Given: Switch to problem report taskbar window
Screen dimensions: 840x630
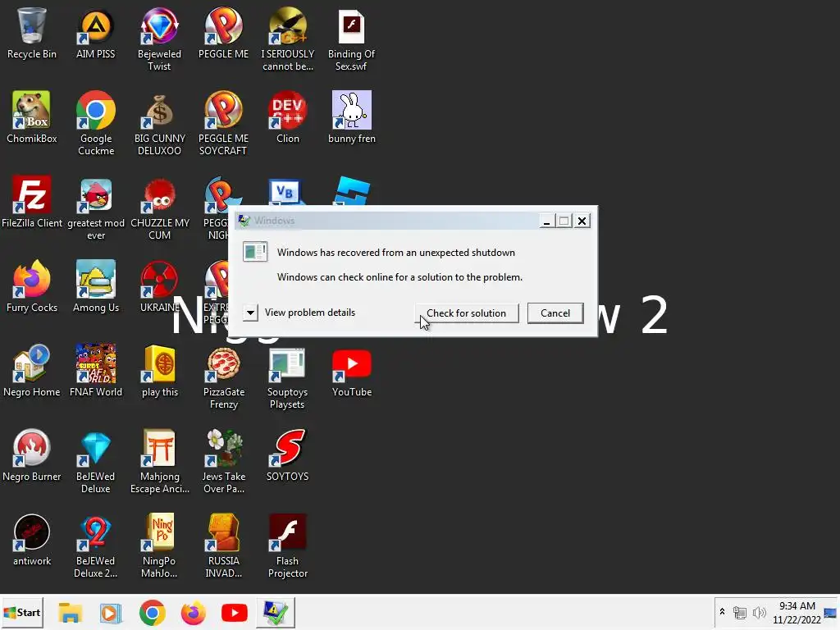Looking at the screenshot, I should [276, 612].
